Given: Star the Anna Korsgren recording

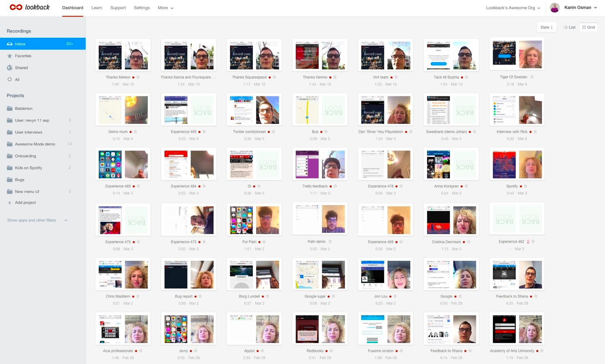Looking at the screenshot, I should [x=466, y=186].
